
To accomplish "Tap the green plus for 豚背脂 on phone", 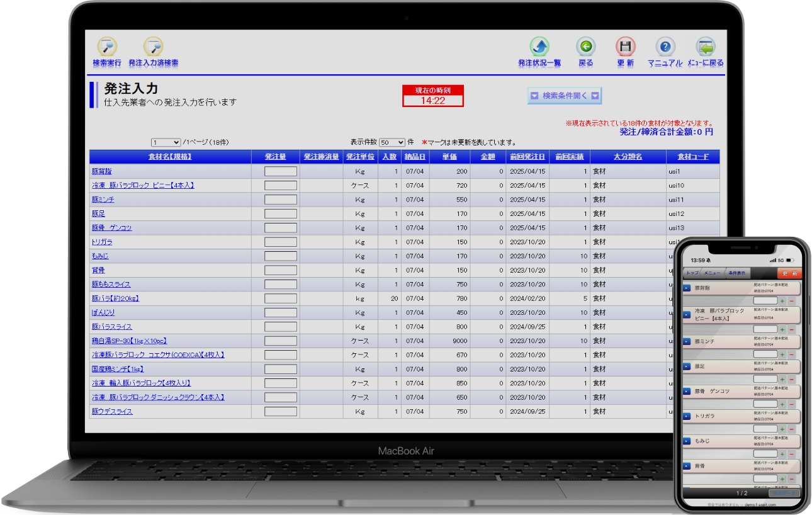I will pyautogui.click(x=782, y=302).
